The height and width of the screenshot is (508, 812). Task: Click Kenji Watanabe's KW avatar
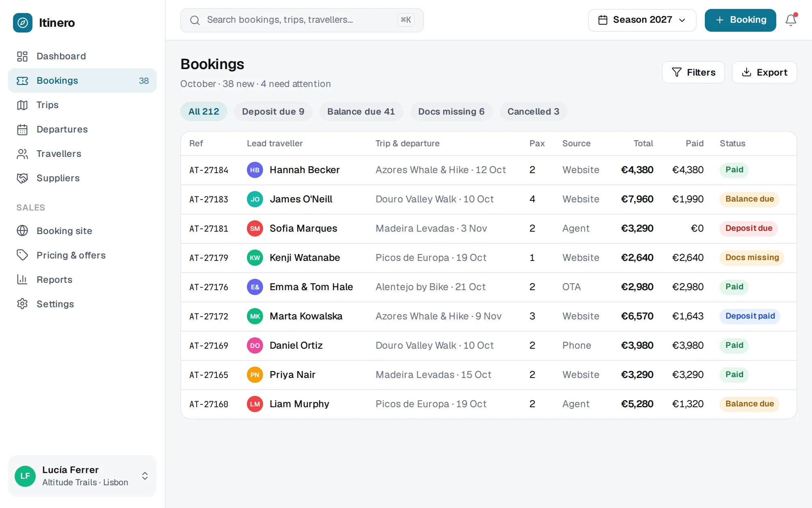[x=255, y=258]
